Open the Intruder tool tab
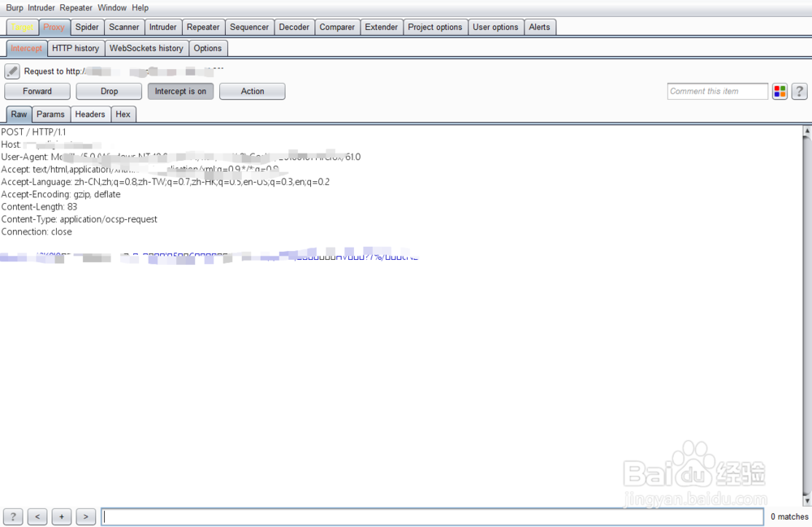This screenshot has height=527, width=812. tap(163, 27)
